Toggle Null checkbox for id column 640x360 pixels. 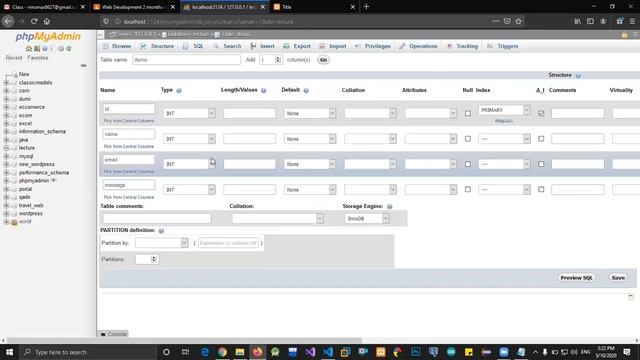(x=468, y=113)
